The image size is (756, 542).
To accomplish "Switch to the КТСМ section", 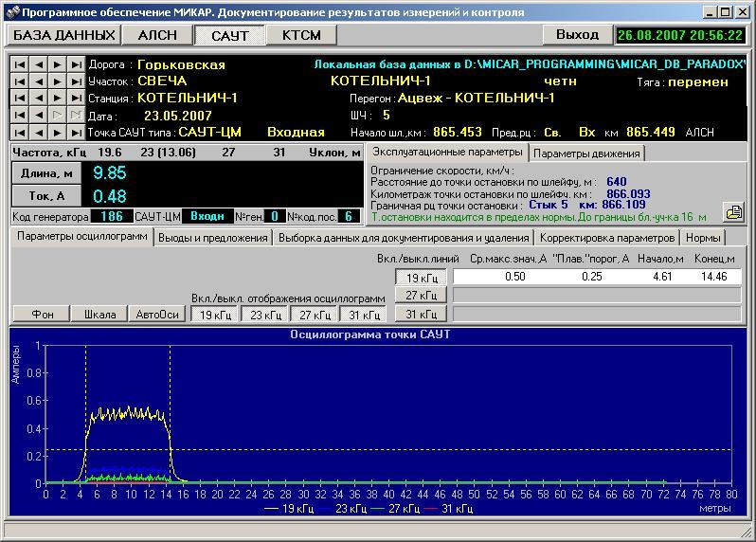I will [301, 35].
